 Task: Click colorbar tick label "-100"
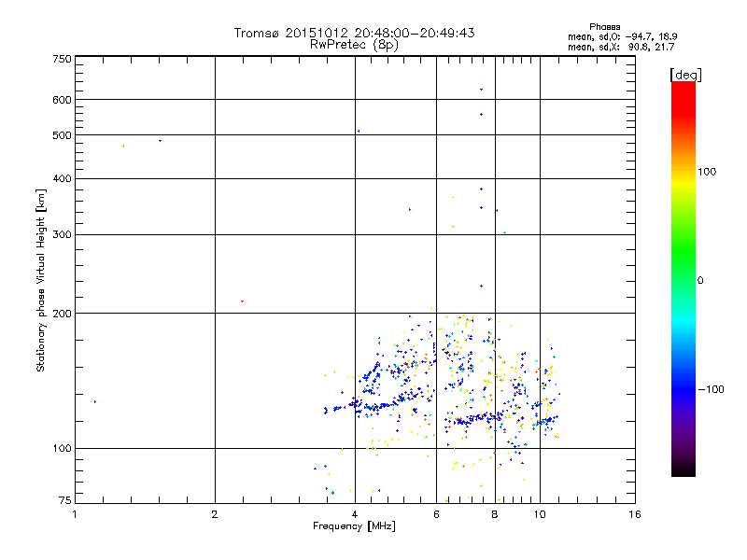click(711, 389)
